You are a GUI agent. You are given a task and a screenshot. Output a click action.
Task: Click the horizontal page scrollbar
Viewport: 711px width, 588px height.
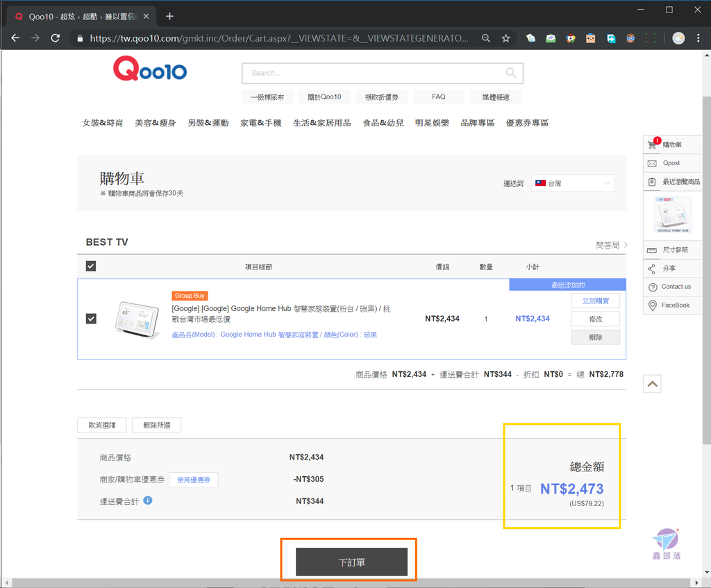point(349,582)
